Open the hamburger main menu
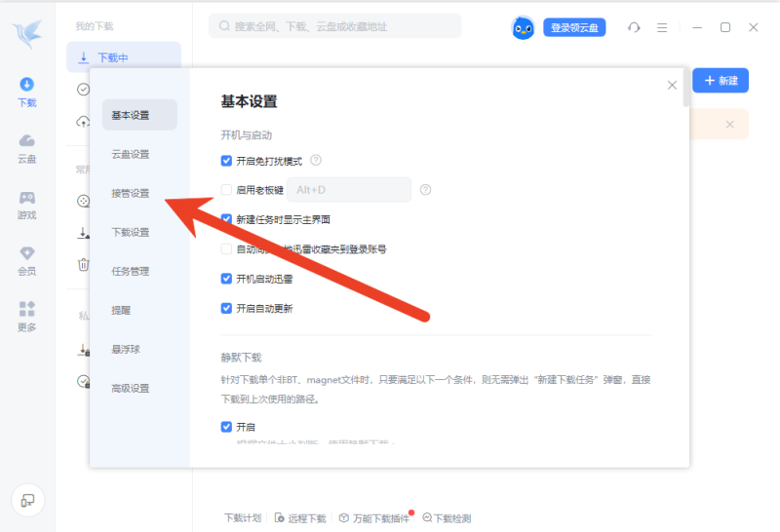 click(662, 27)
